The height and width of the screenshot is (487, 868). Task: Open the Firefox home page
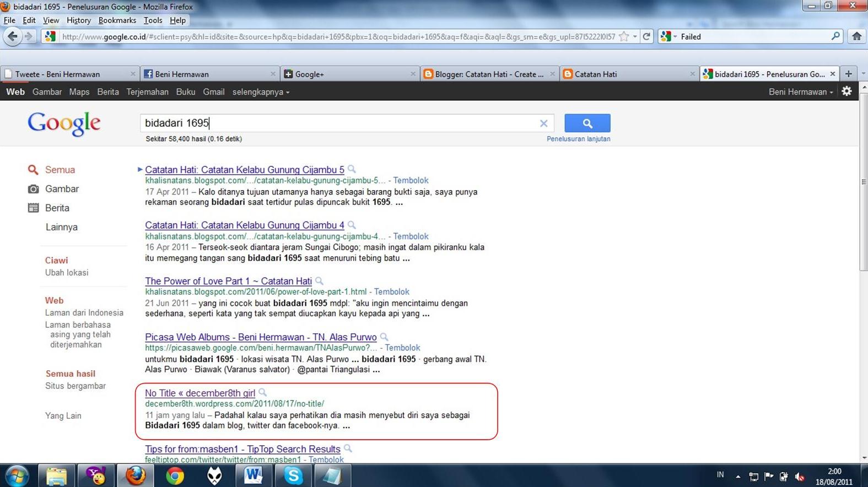click(x=856, y=36)
